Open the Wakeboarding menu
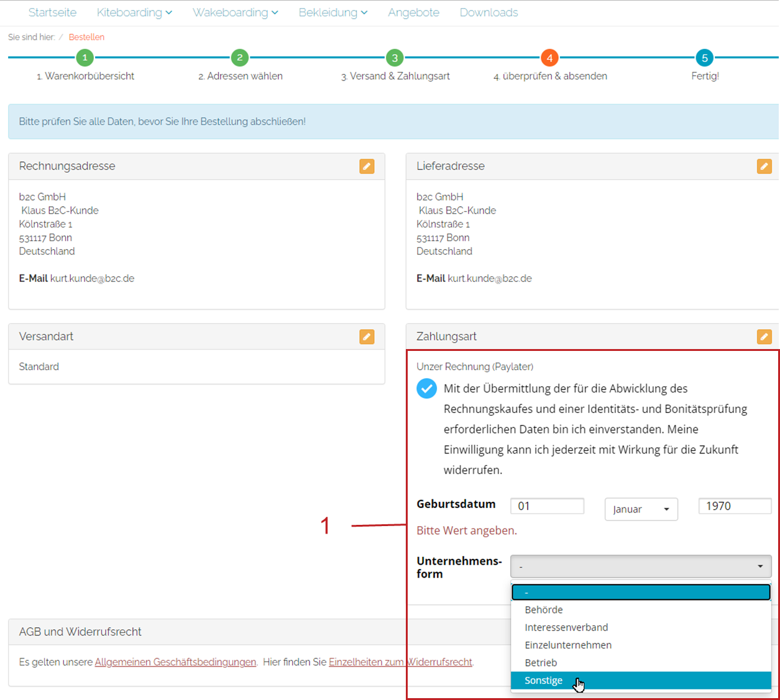Screen dimensions: 780x700 click(236, 12)
